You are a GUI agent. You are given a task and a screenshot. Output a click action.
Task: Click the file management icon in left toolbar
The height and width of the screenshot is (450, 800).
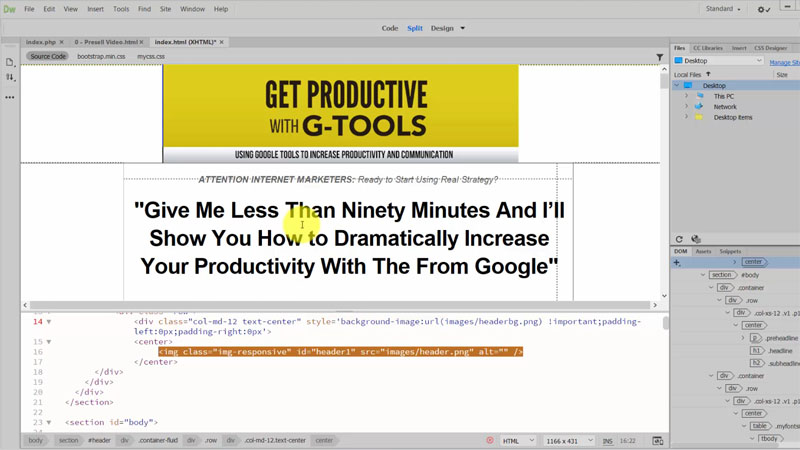[x=10, y=62]
